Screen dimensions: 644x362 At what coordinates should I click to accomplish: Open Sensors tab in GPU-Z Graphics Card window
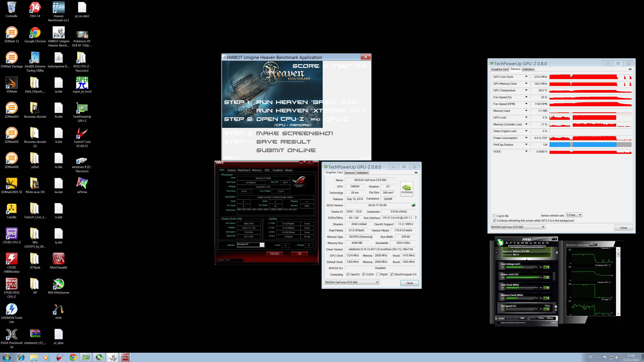[349, 173]
